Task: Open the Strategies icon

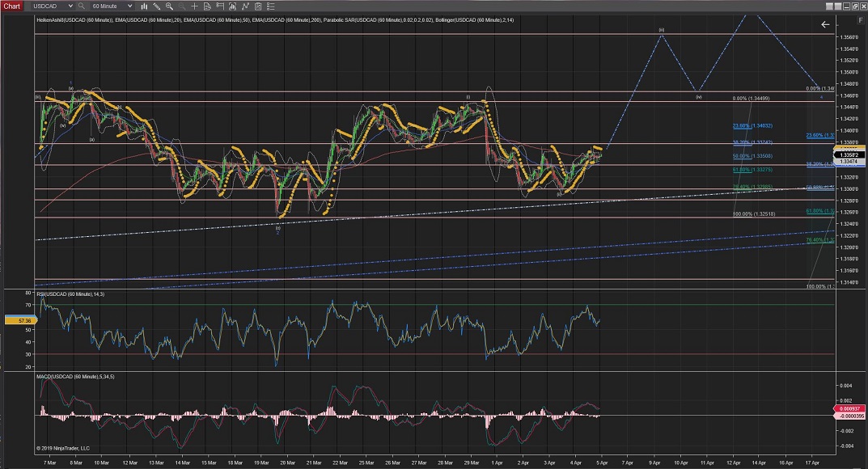Action: click(245, 6)
